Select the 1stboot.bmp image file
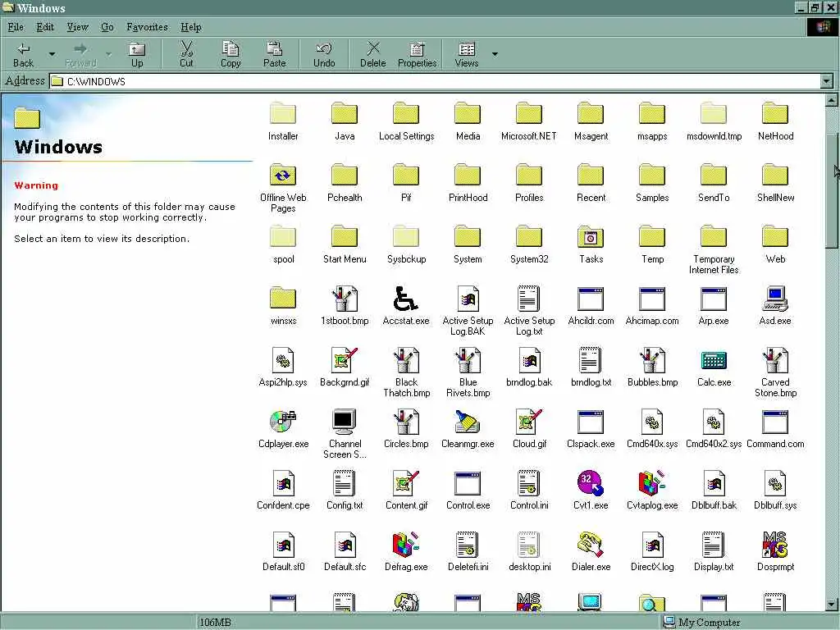The height and width of the screenshot is (630, 840). tap(344, 299)
